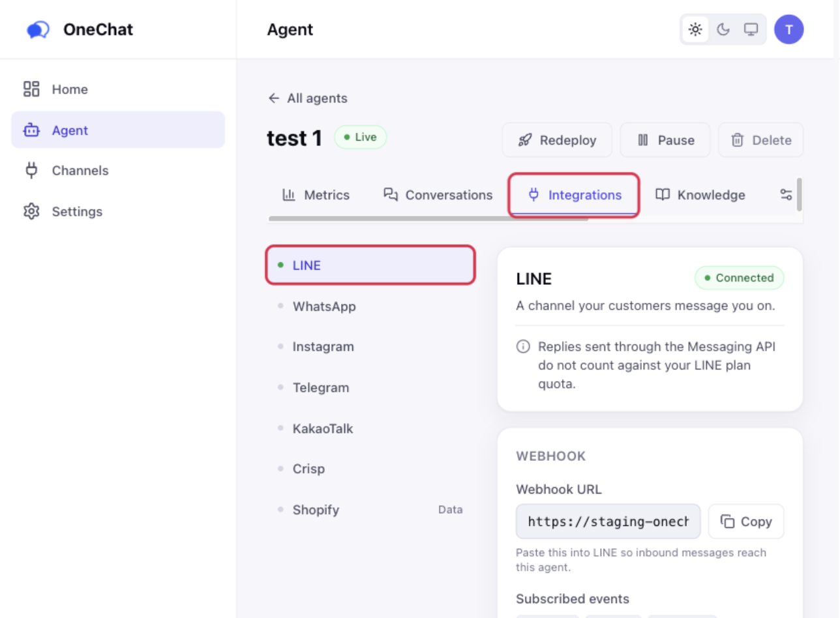Open Settings in sidebar
The height and width of the screenshot is (618, 840).
(118, 211)
